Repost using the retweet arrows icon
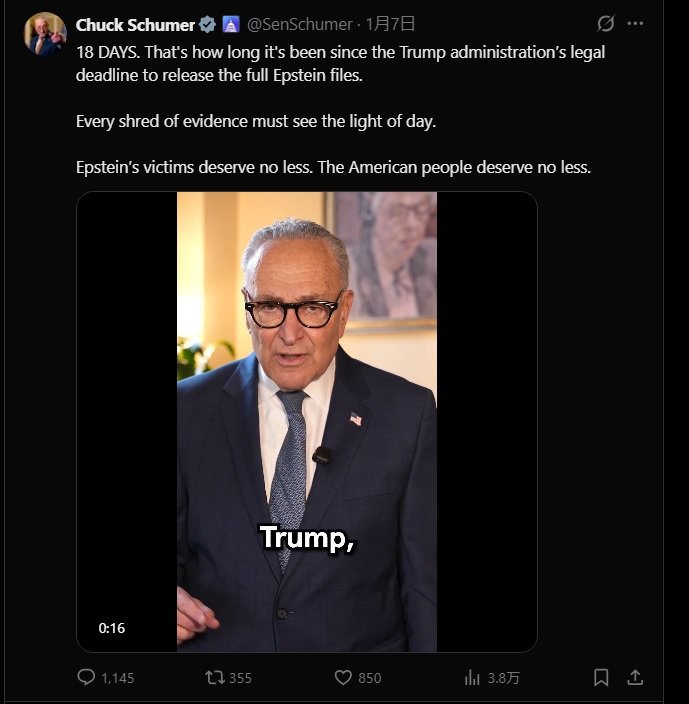This screenshot has width=689, height=704. tap(214, 677)
